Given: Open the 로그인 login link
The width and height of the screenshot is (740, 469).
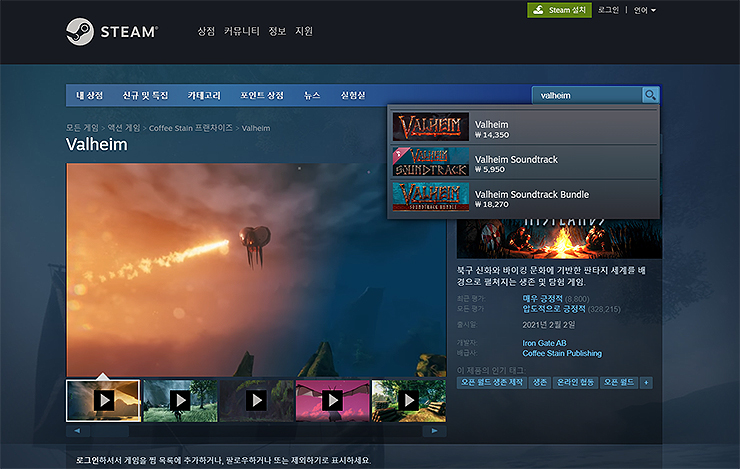Looking at the screenshot, I should pyautogui.click(x=608, y=10).
